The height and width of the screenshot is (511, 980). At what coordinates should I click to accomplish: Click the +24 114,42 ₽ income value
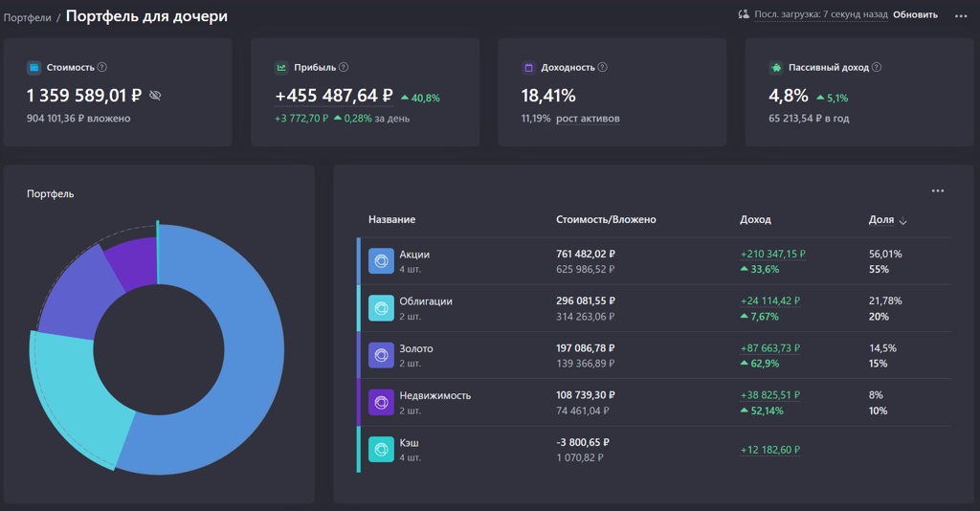tap(770, 300)
